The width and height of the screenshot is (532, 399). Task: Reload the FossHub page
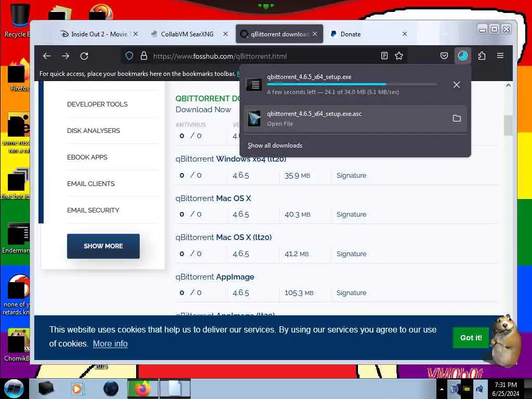point(84,56)
